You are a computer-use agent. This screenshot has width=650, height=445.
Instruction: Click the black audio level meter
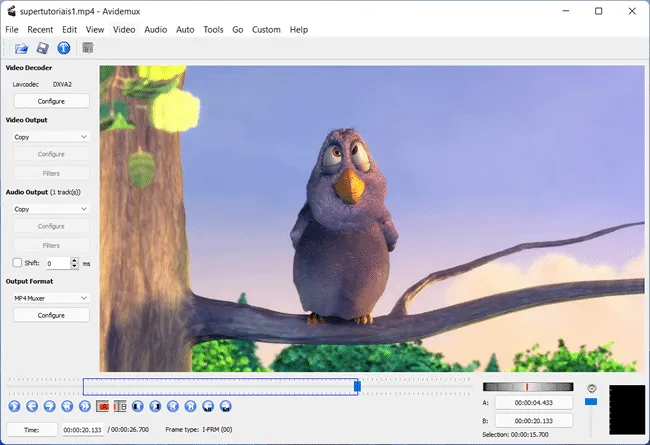627,410
